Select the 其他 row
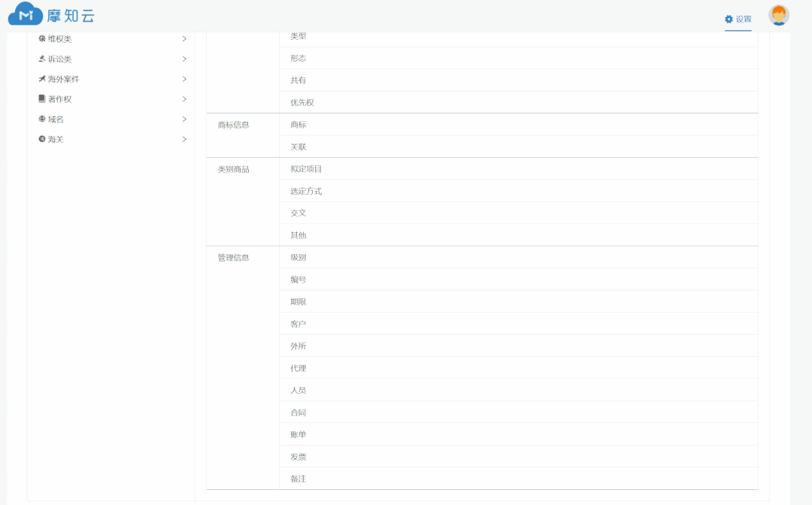 [518, 235]
